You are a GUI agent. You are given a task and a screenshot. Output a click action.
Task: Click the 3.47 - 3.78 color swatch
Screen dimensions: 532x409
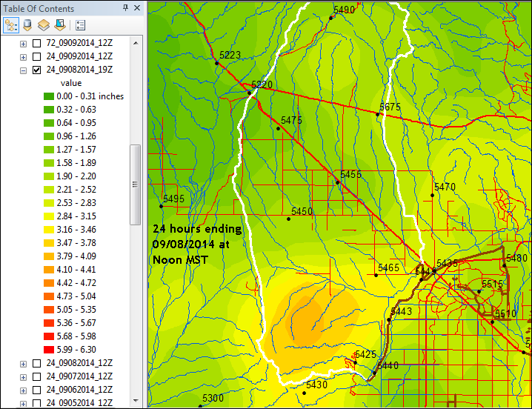[x=49, y=243]
